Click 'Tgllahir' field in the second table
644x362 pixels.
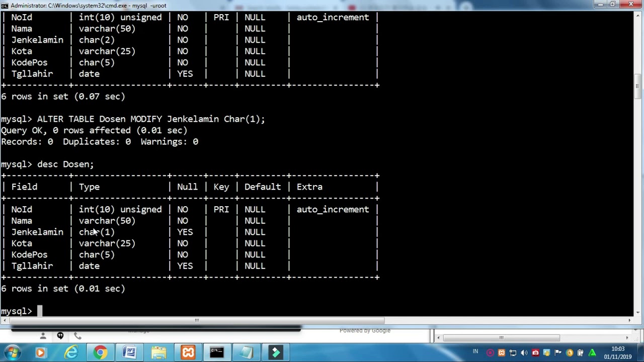coord(32,266)
